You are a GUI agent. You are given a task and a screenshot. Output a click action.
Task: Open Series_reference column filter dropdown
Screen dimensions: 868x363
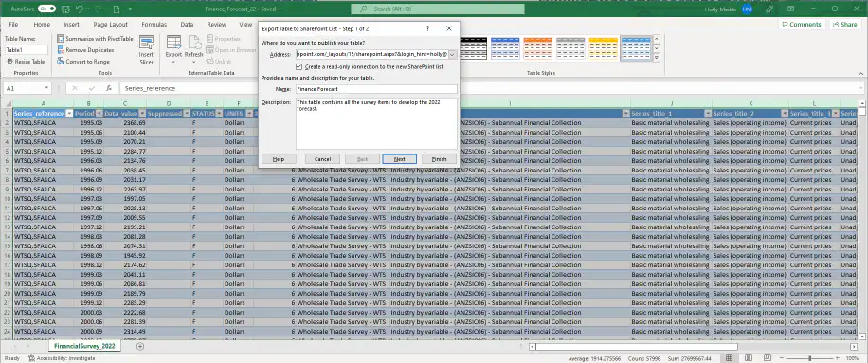click(69, 114)
